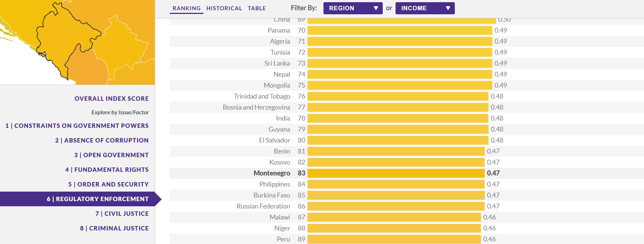Select Criminal Justice factor
The width and height of the screenshot is (644, 244).
pos(114,228)
